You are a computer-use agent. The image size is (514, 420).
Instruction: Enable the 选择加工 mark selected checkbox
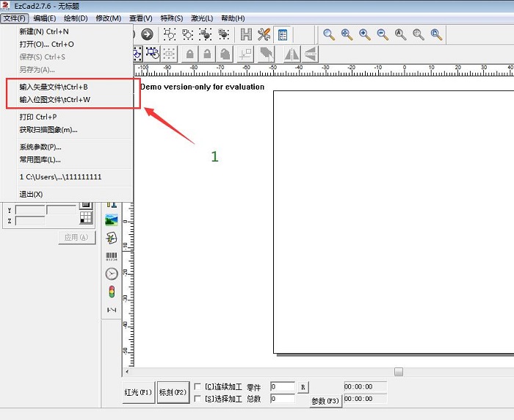coord(198,399)
